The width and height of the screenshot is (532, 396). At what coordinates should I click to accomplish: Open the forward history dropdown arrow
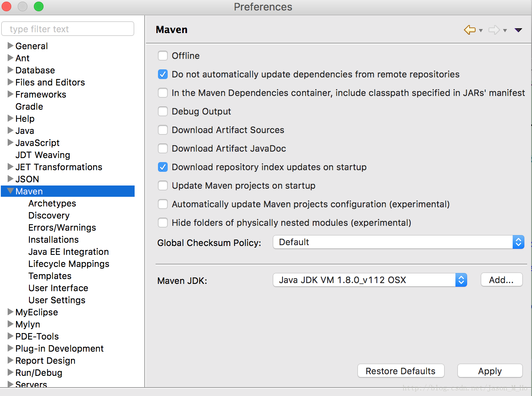[x=505, y=30]
